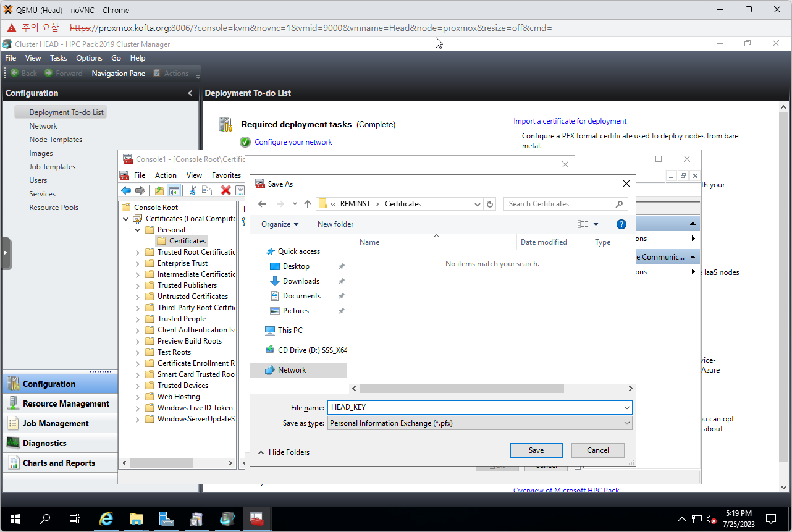Click the Delete red X toolbar icon
Image resolution: width=792 pixels, height=532 pixels.
coord(226,191)
